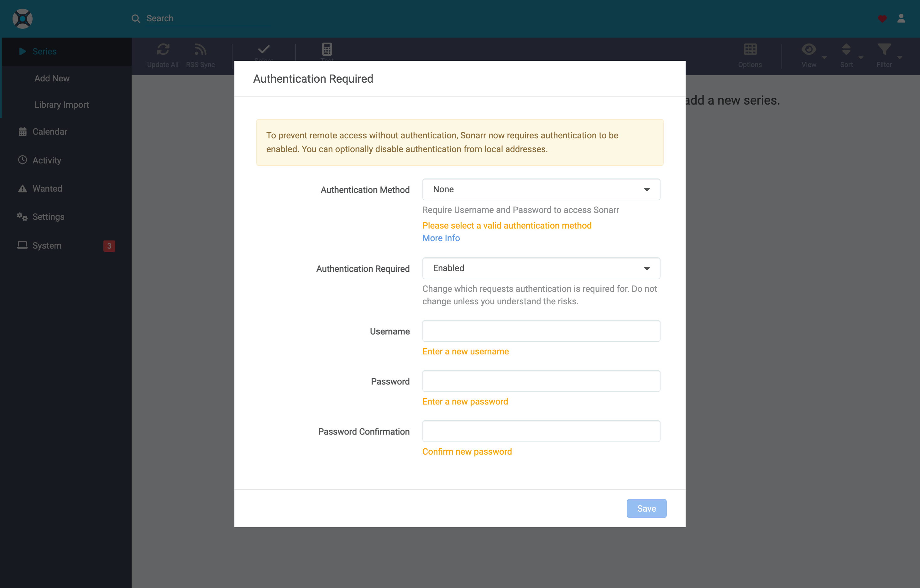Click the 'Password Confirmation' field label
Screen dimensions: 920x588
[x=363, y=431]
